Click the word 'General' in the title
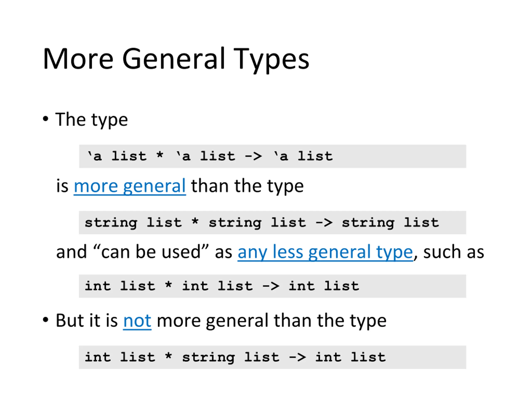The image size is (532, 399). click(x=174, y=58)
